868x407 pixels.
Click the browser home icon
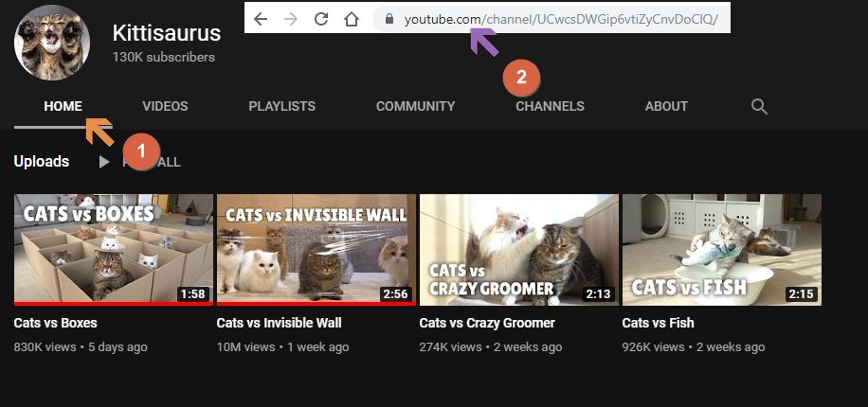(x=352, y=19)
